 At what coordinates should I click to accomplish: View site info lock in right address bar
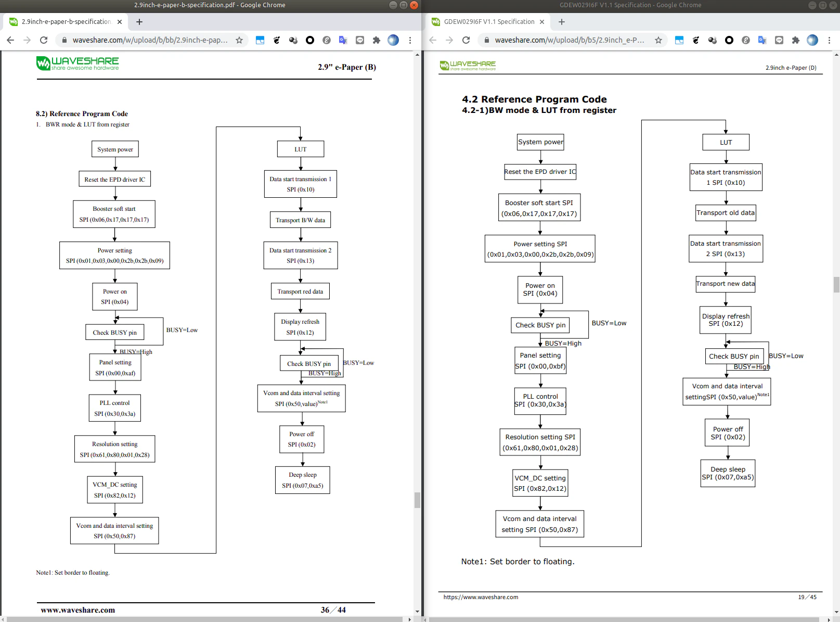click(x=486, y=40)
